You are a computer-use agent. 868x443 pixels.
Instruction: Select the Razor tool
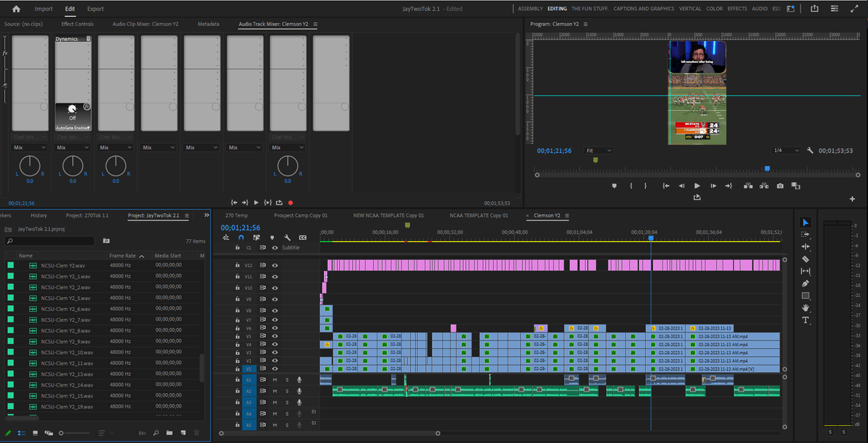(806, 259)
